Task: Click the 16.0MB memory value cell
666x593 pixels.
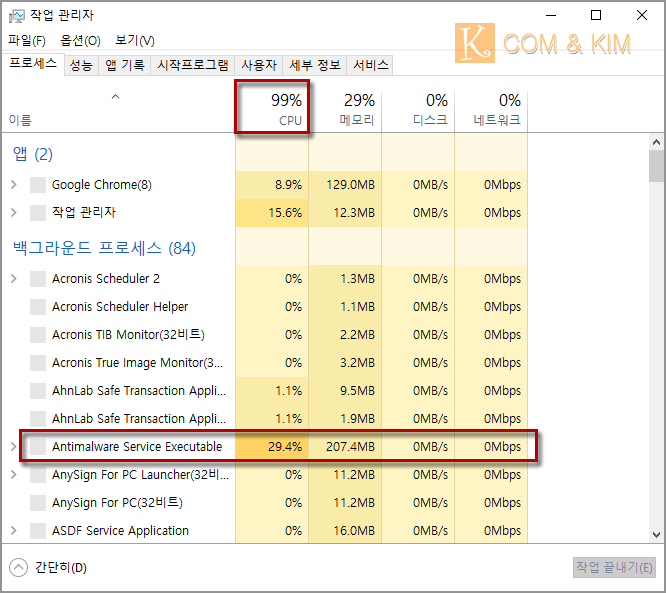Action: (345, 531)
